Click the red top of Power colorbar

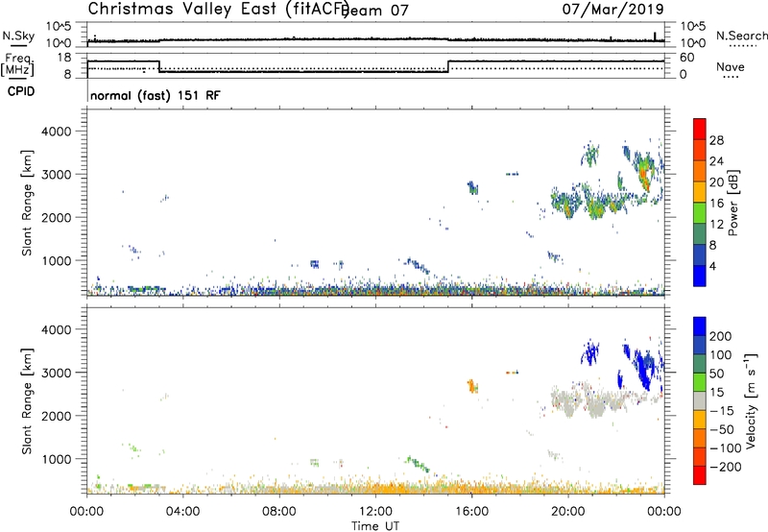(x=700, y=129)
